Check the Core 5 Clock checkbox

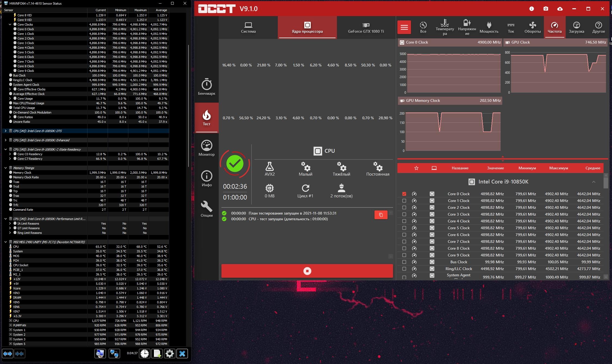coord(404,228)
